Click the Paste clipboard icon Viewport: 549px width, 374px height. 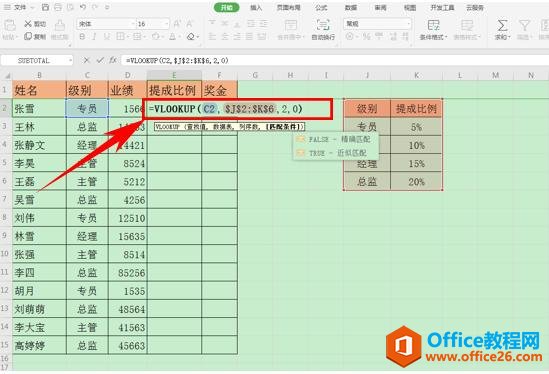click(x=9, y=25)
